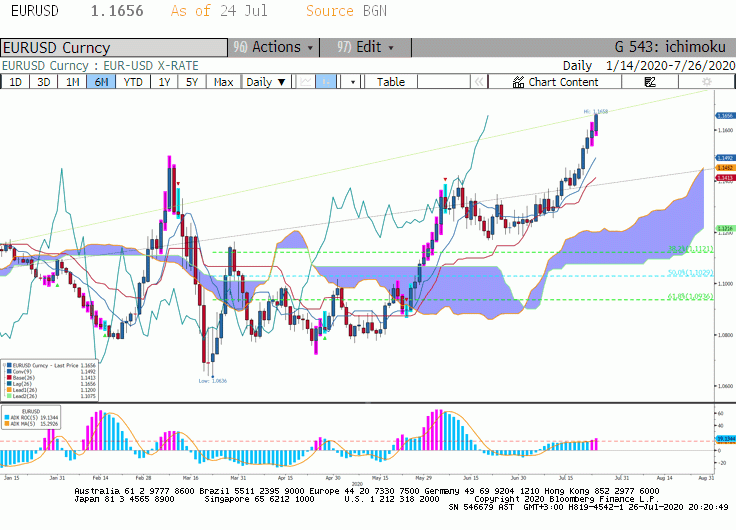736x530 pixels.
Task: Click the ADX ROC(5) cyan legend swatch
Action: click(x=7, y=417)
